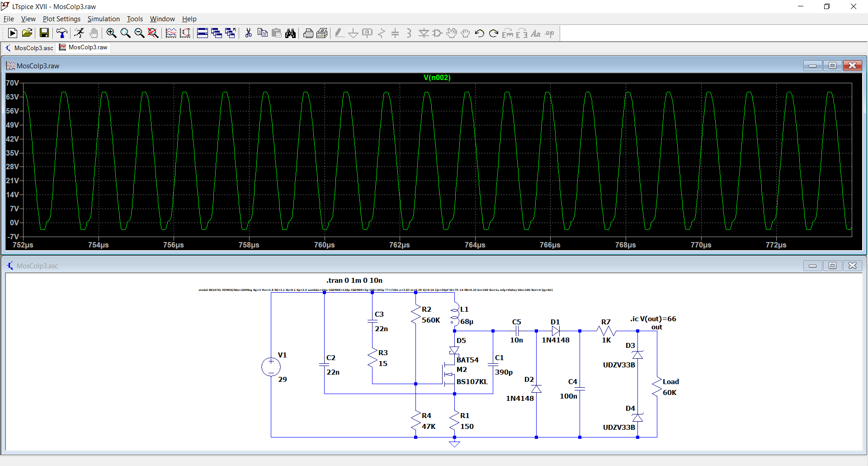The image size is (868, 466).
Task: Open the File menu
Action: (9, 19)
